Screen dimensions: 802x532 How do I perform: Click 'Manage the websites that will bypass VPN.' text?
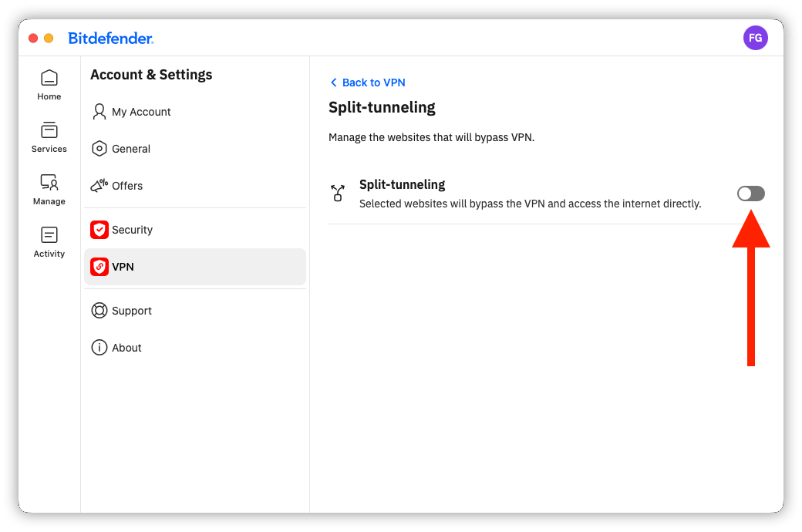pos(431,137)
